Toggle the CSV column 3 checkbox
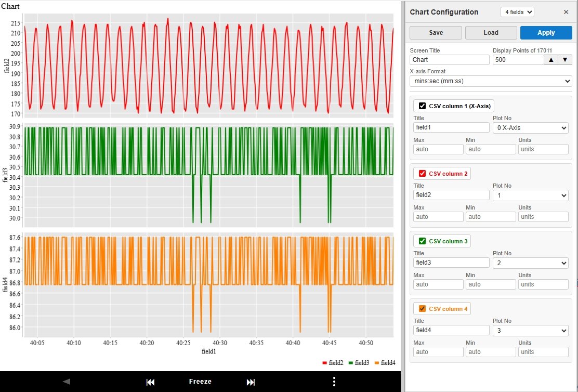The width and height of the screenshot is (578, 392). 422,241
